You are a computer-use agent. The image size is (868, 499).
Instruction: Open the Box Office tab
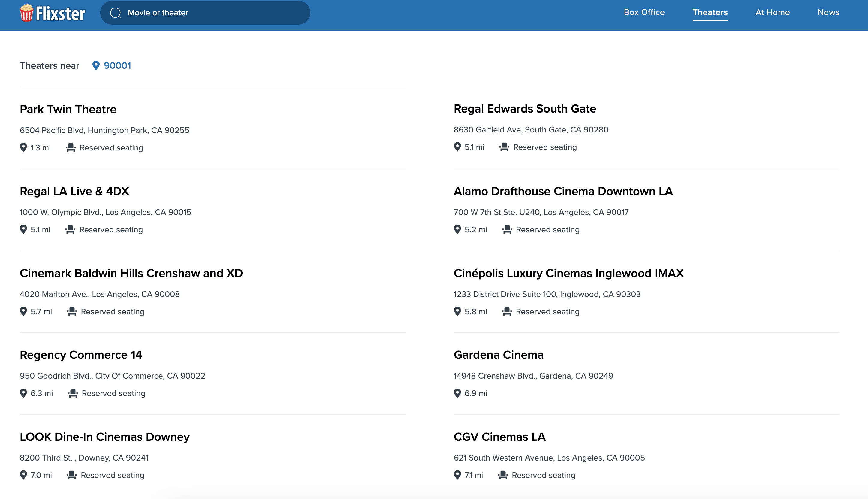pos(644,12)
